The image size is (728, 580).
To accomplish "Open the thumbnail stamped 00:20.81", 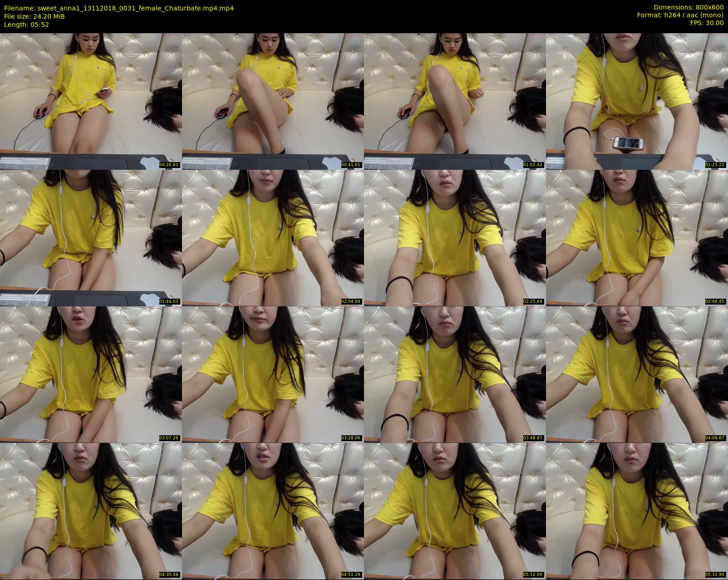I will [x=91, y=101].
